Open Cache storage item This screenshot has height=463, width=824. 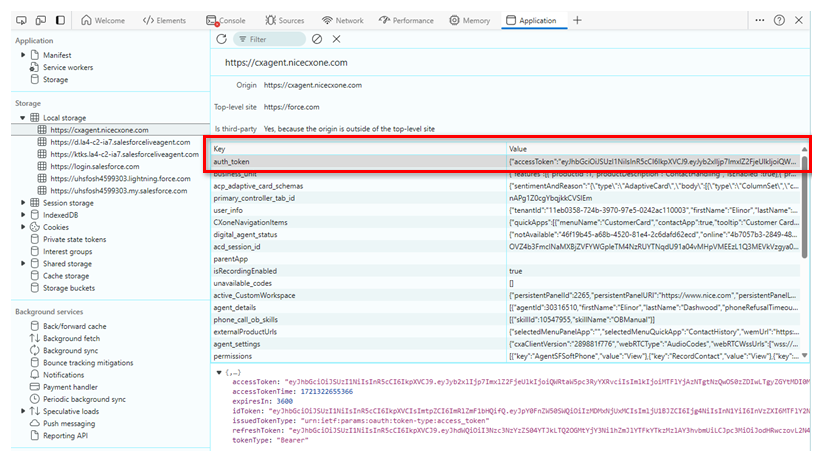pyautogui.click(x=66, y=276)
